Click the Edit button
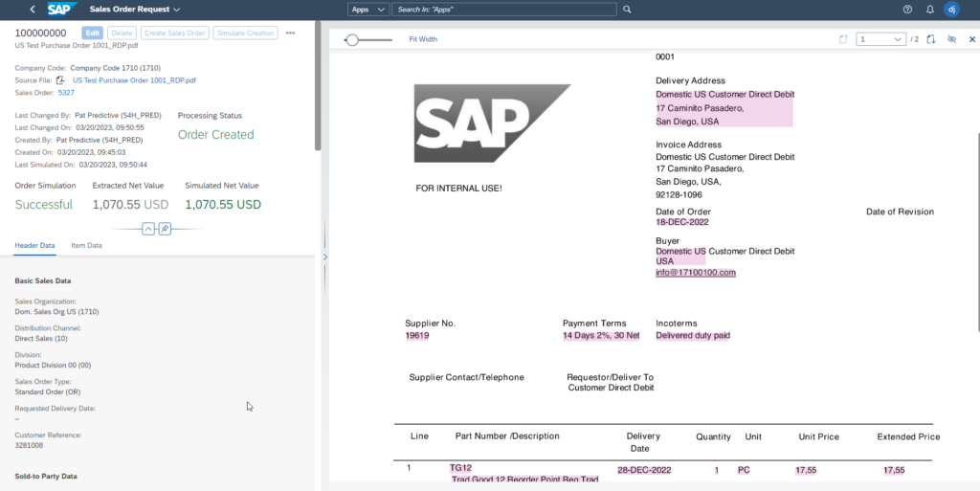 coord(93,33)
